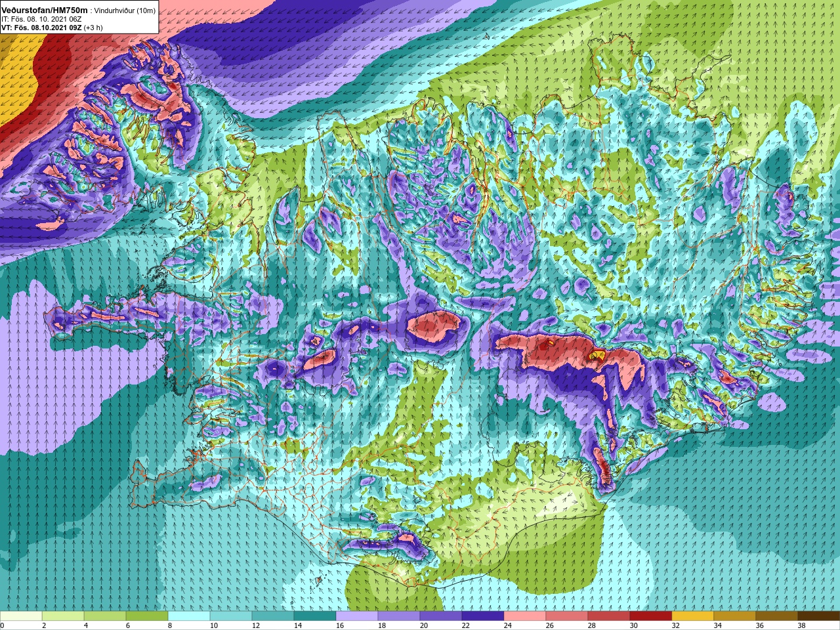
Task: Pick the yellow 32–34 legend swatch
Action: (693, 616)
